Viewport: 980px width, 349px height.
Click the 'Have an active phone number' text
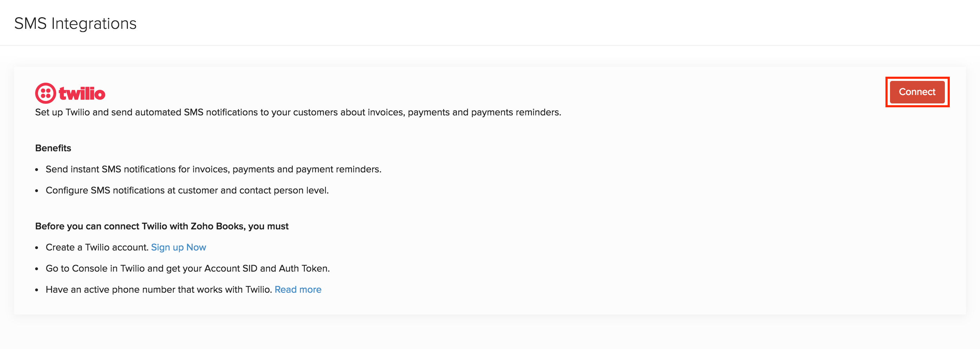click(159, 290)
